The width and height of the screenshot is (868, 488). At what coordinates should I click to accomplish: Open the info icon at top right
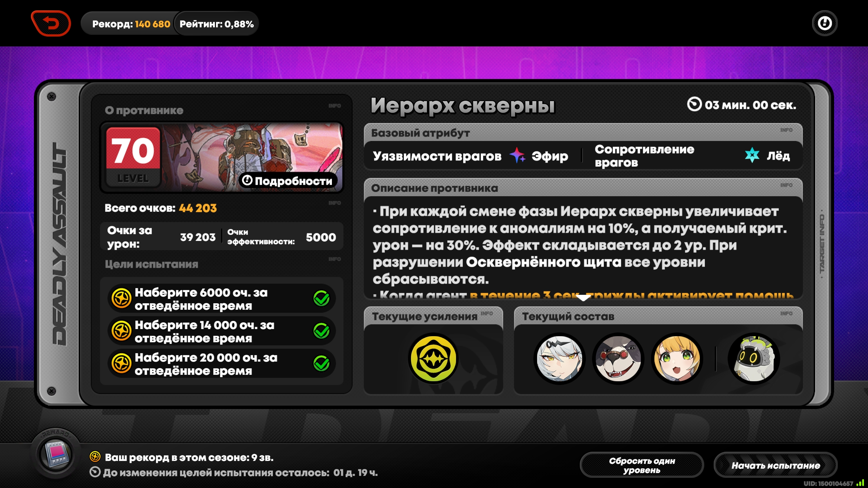click(x=824, y=23)
